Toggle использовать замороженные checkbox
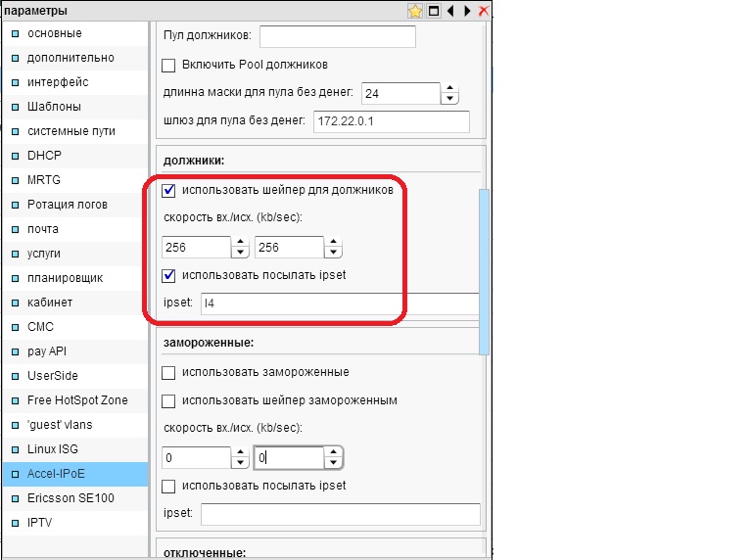The width and height of the screenshot is (752, 560). coord(168,373)
